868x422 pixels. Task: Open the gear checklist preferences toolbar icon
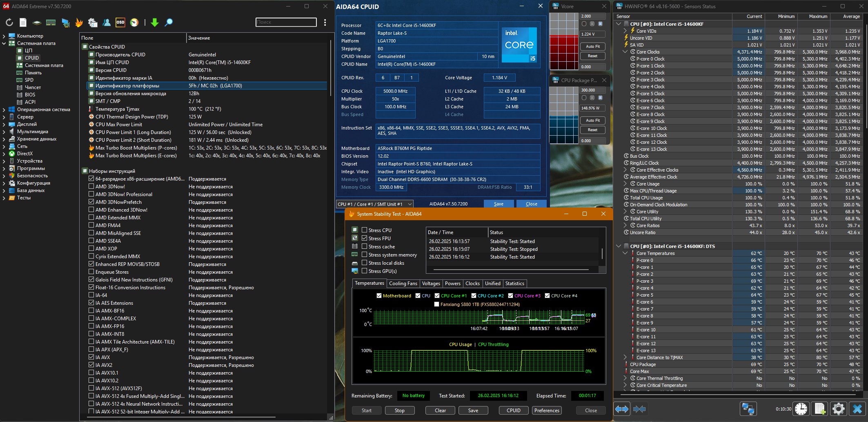click(93, 22)
